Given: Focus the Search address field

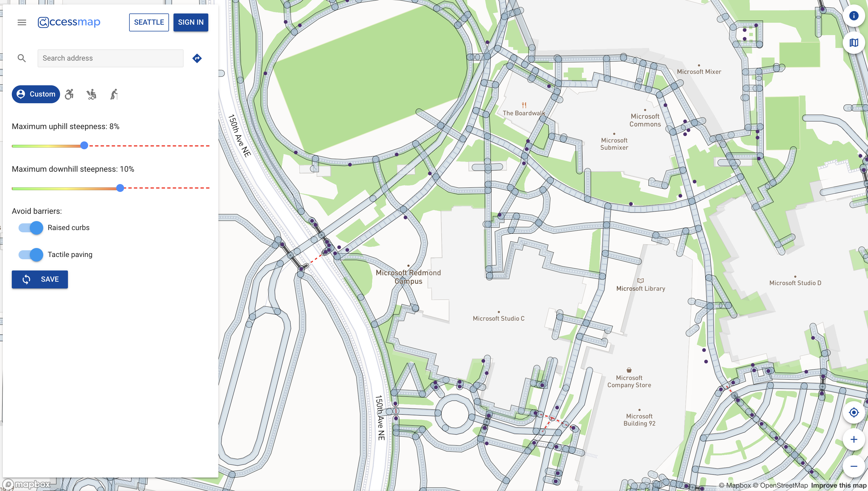Looking at the screenshot, I should pyautogui.click(x=110, y=58).
